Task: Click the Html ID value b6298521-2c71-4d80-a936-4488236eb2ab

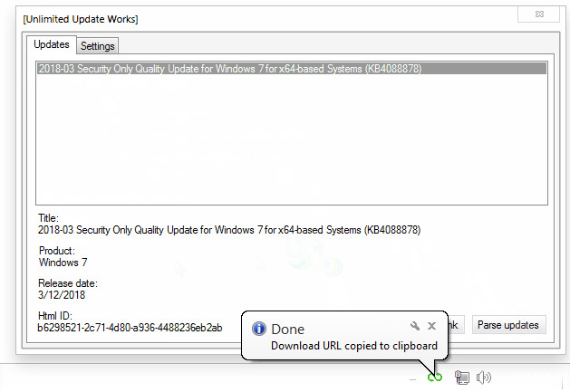Action: (x=130, y=328)
